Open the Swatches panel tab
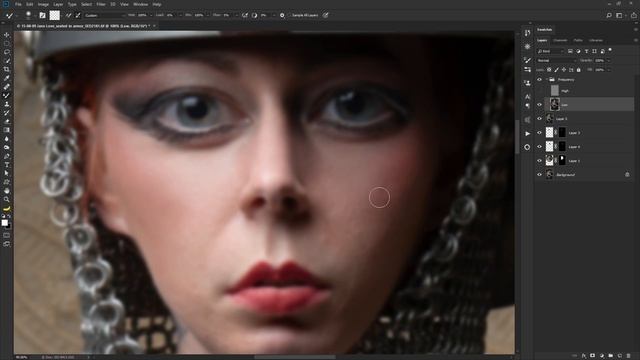This screenshot has width=640, height=360. pos(544,29)
